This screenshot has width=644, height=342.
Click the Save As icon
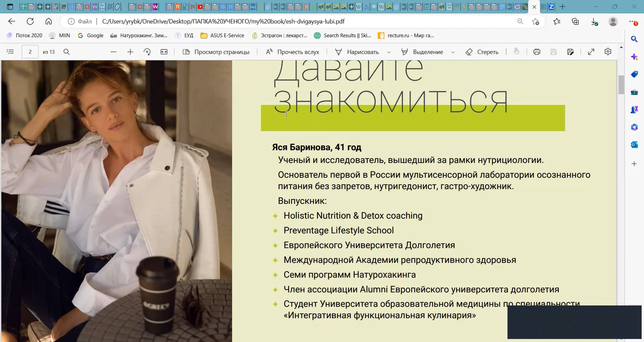coord(570,52)
